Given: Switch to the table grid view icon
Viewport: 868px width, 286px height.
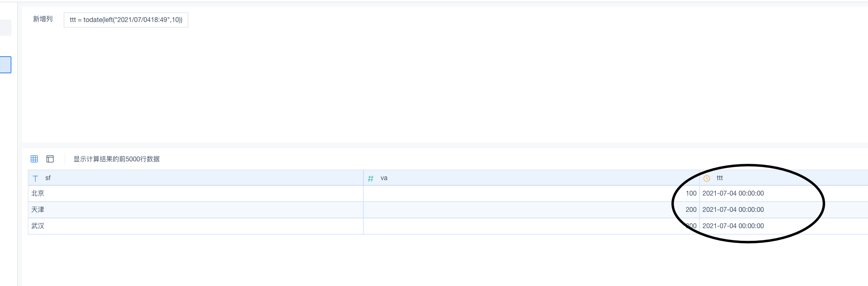Looking at the screenshot, I should point(34,159).
